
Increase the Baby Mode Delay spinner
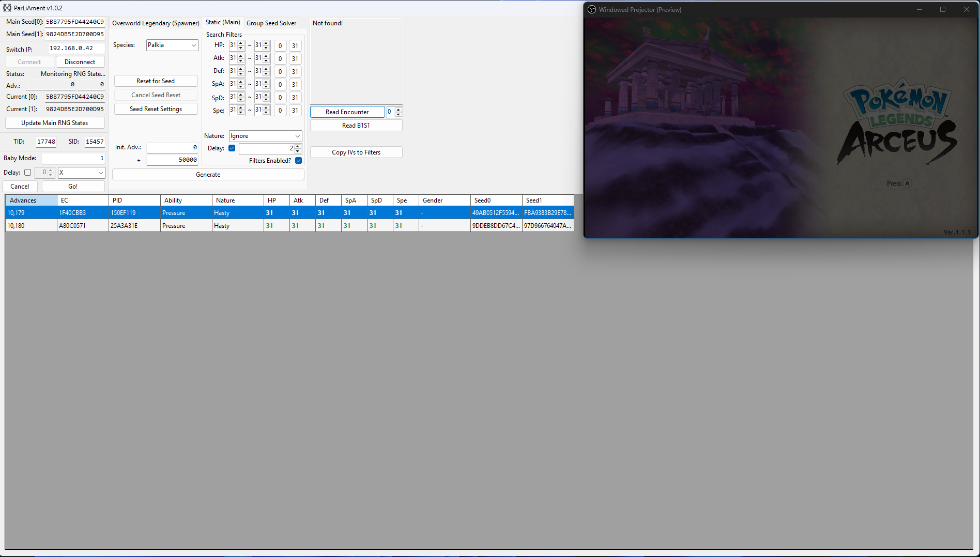(50, 171)
